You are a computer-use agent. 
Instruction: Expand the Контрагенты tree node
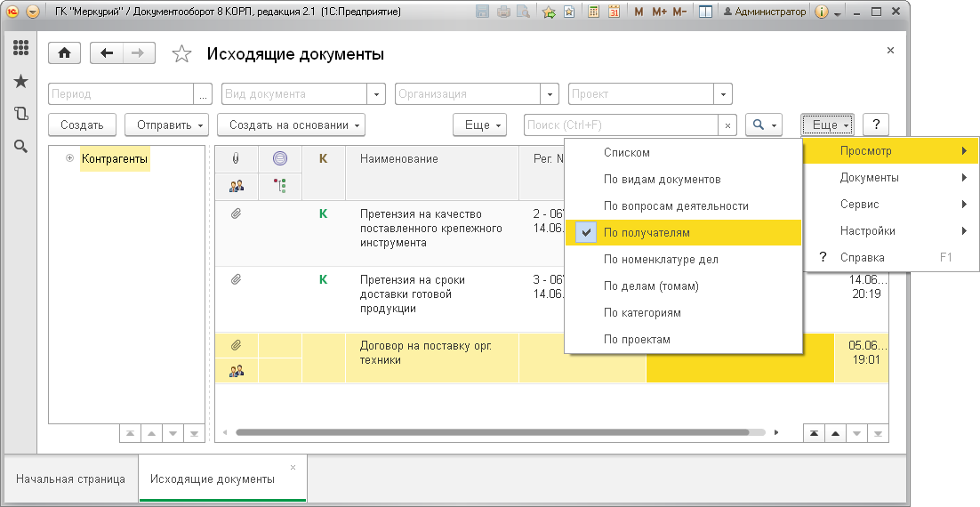[69, 159]
